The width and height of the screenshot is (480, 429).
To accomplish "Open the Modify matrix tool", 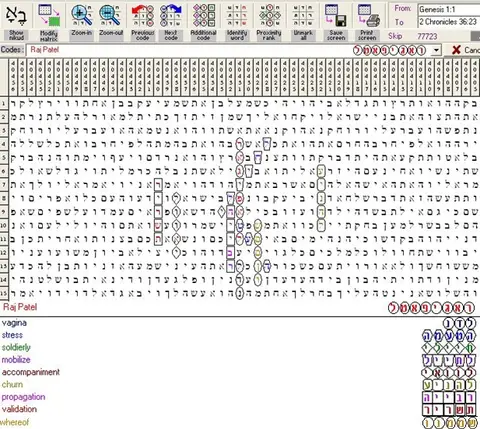I will (x=49, y=16).
